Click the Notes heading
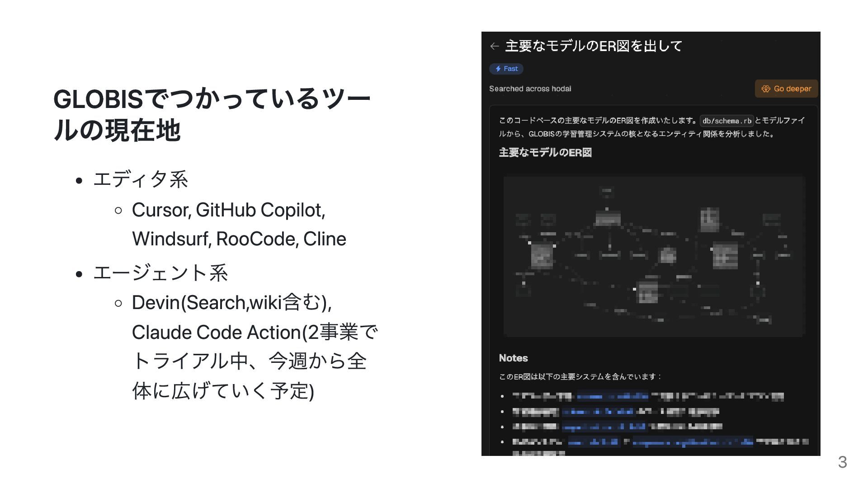This screenshot has height=488, width=868. [x=513, y=358]
